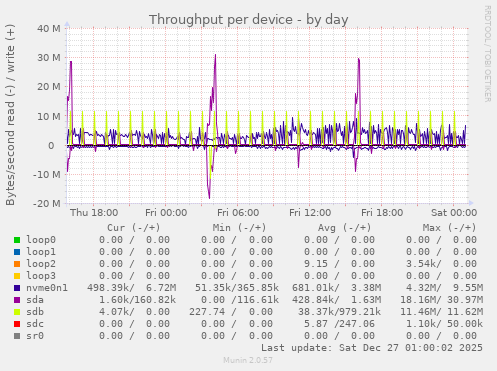Click the '10 M' y-axis label
The image size is (497, 371).
pyautogui.click(x=49, y=116)
